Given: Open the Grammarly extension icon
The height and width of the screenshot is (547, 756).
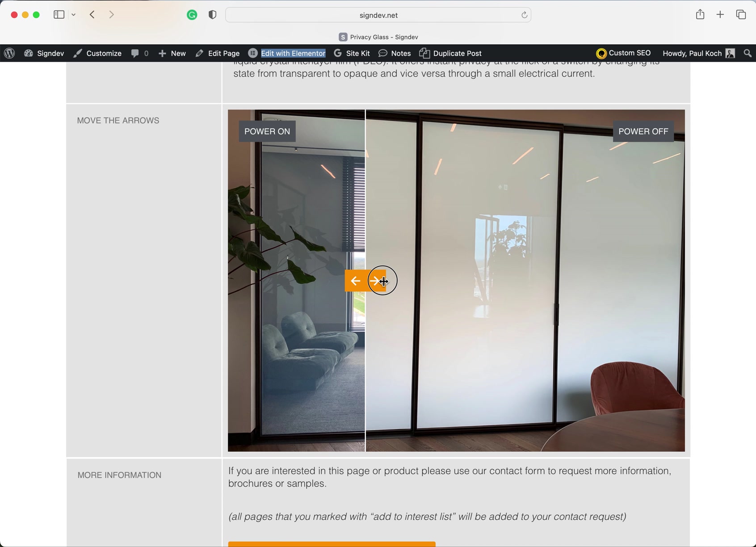Looking at the screenshot, I should click(x=192, y=15).
